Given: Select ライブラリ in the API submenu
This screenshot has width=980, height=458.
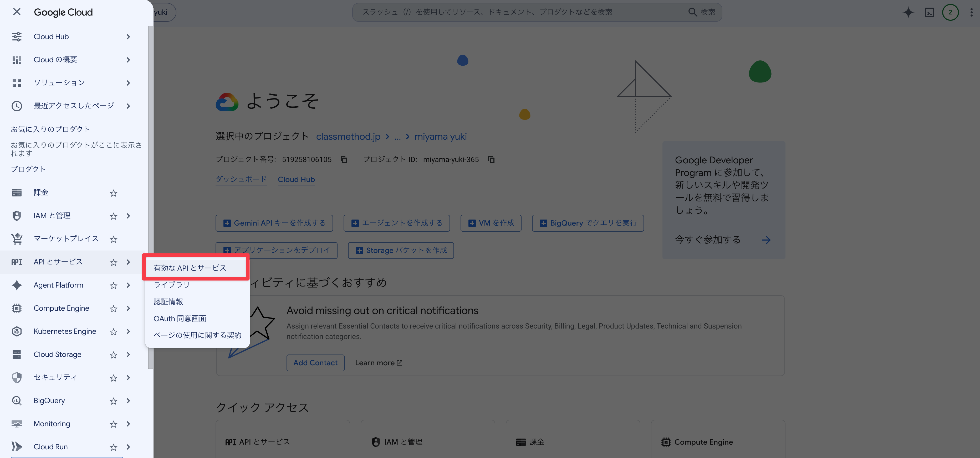Looking at the screenshot, I should (x=197, y=285).
